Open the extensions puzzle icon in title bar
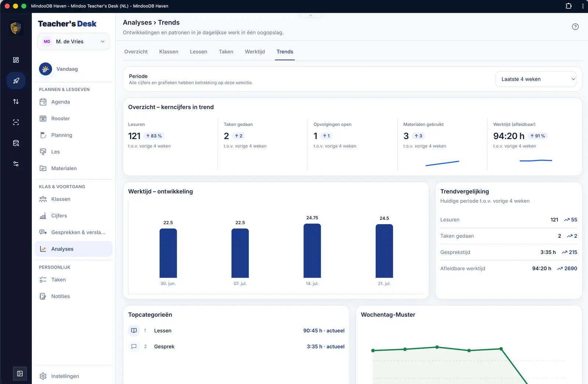588x384 pixels. 569,6
